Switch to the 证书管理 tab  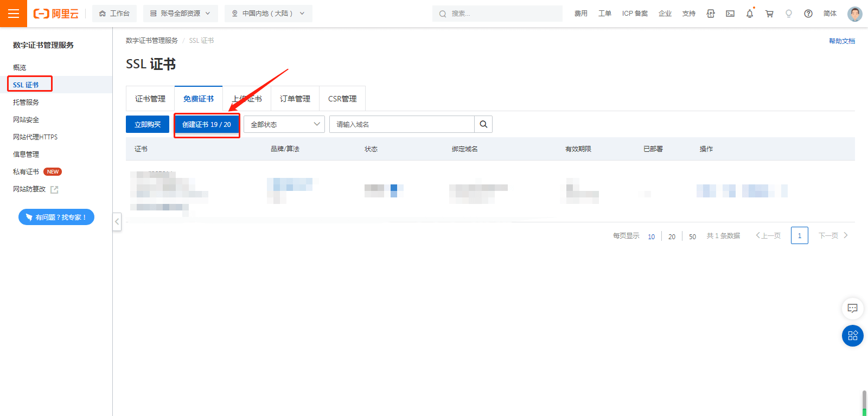point(150,99)
